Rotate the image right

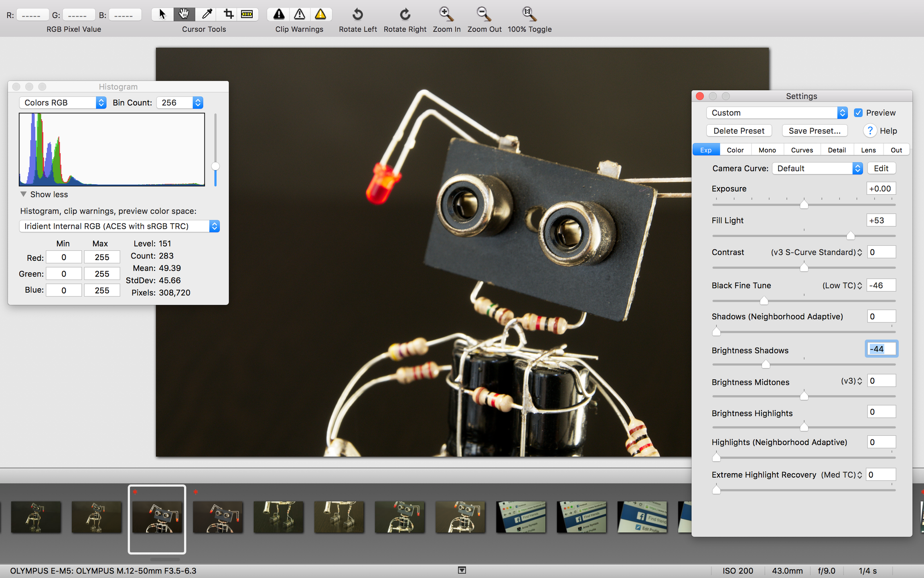(x=405, y=14)
